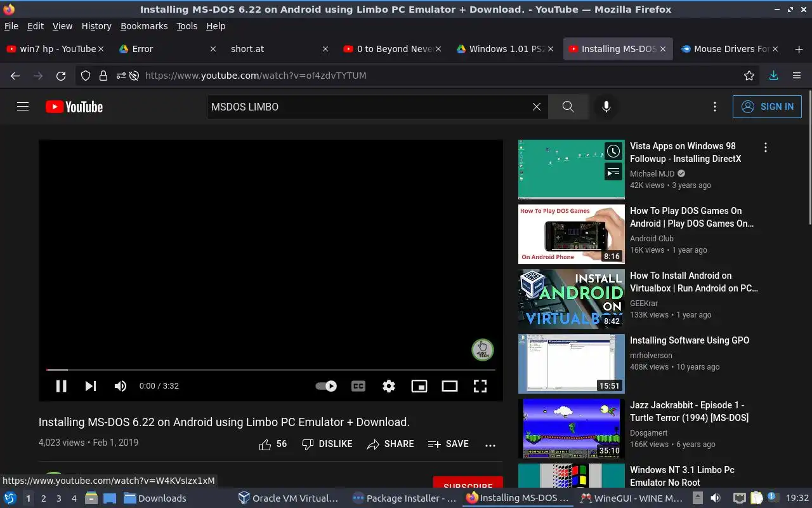The width and height of the screenshot is (812, 508).
Task: Bookmark this page with the star
Action: [749, 76]
